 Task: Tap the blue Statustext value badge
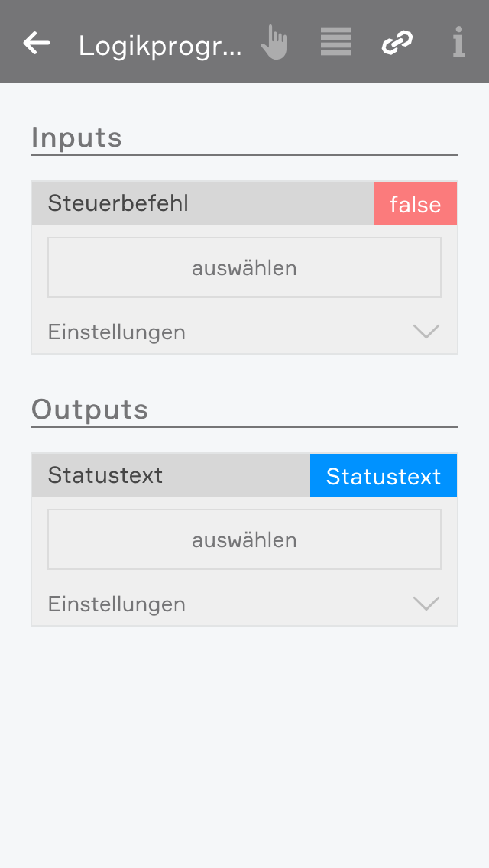pyautogui.click(x=383, y=476)
